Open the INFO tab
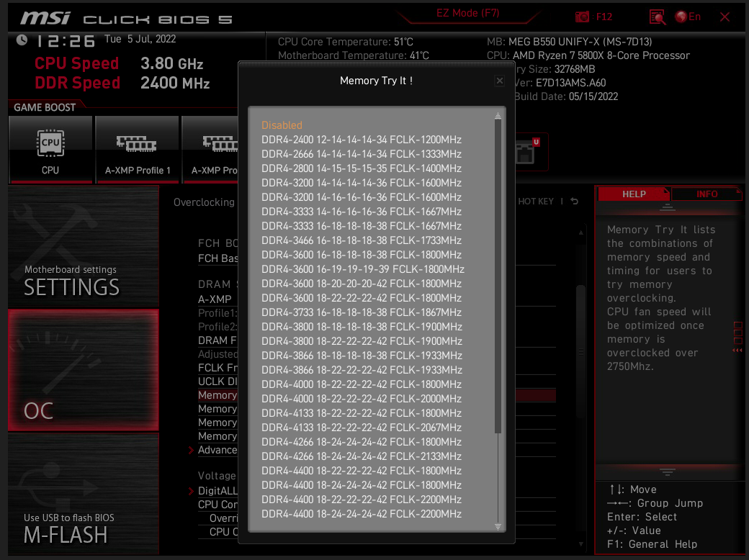Image resolution: width=749 pixels, height=560 pixels. click(x=707, y=194)
